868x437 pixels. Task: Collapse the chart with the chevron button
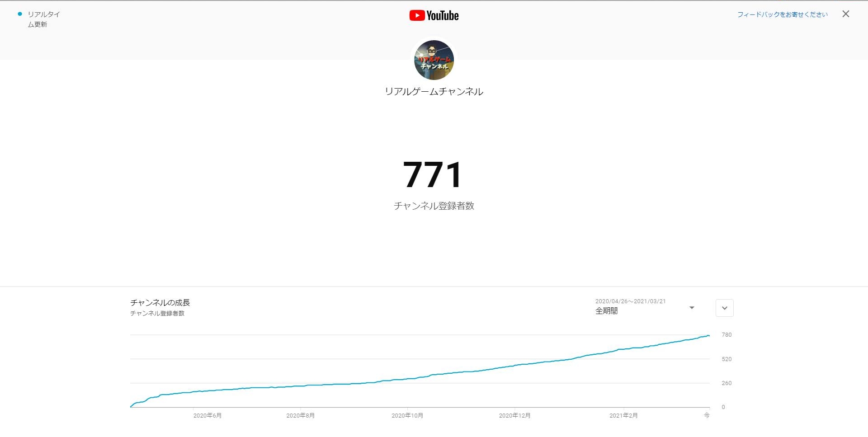(x=724, y=308)
